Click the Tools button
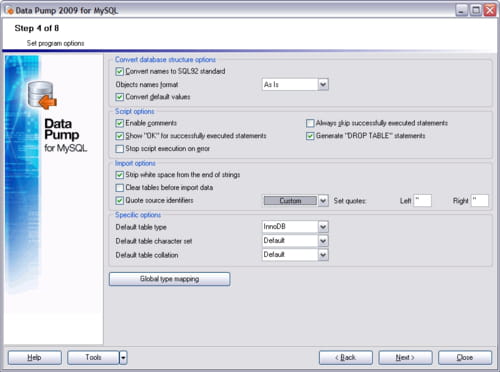 [x=93, y=358]
